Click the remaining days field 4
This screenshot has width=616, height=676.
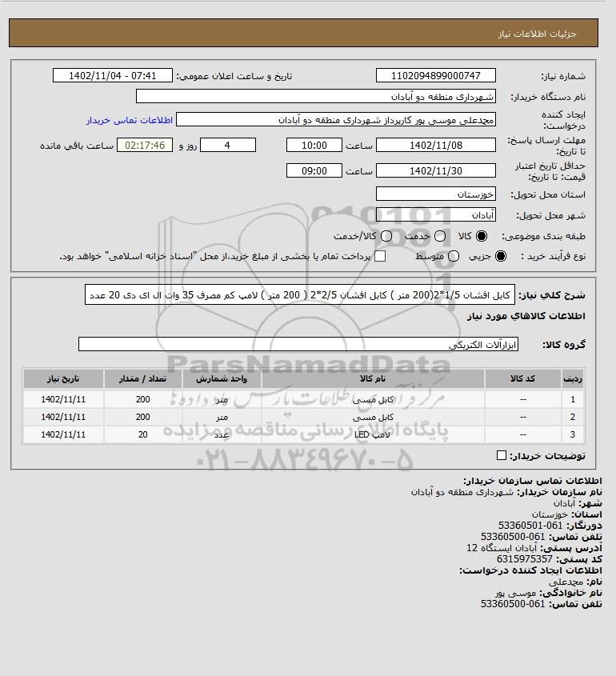coord(228,146)
